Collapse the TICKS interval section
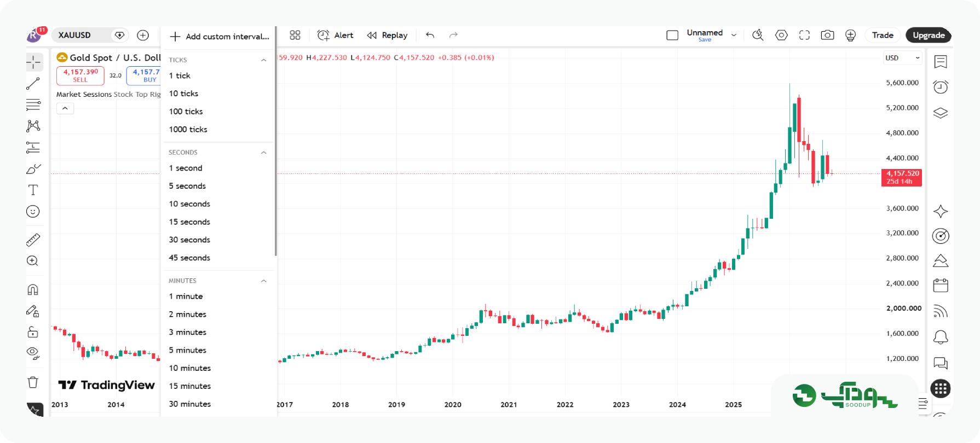 263,60
